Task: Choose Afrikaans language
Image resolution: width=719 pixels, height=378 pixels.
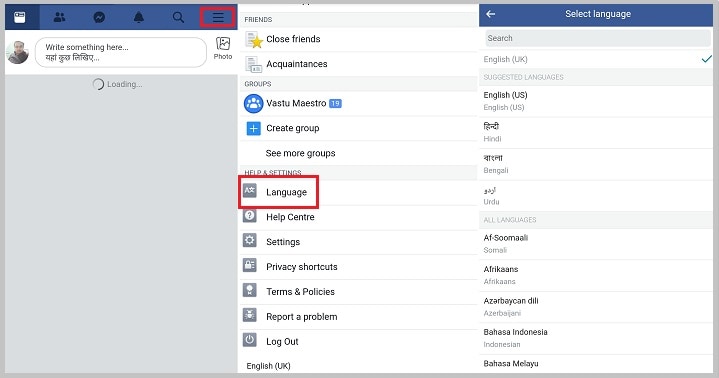Action: pos(596,275)
